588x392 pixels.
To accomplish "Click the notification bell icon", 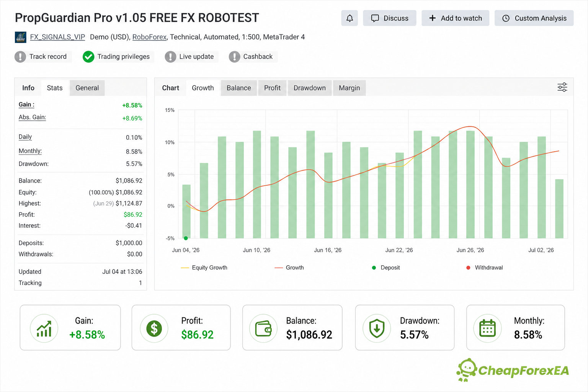I will [350, 18].
